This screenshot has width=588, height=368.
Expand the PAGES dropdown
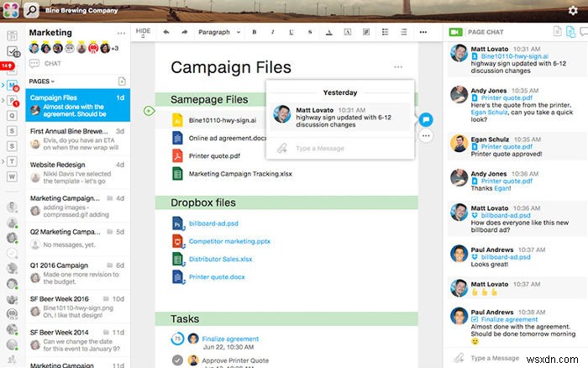pyautogui.click(x=42, y=81)
